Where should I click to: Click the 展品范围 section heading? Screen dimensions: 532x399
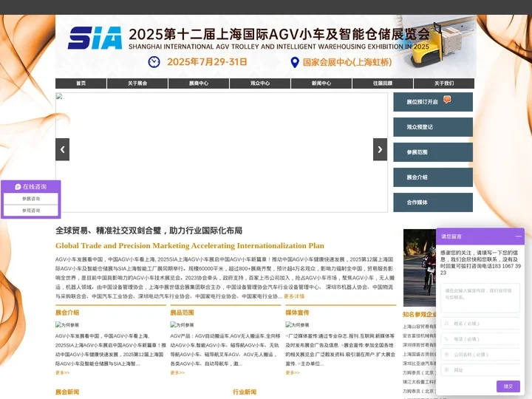coord(183,313)
